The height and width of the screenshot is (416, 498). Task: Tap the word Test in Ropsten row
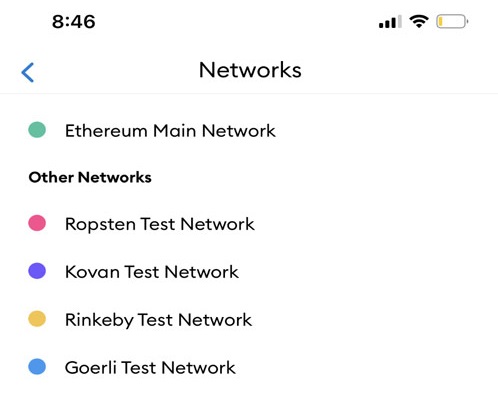tap(158, 224)
